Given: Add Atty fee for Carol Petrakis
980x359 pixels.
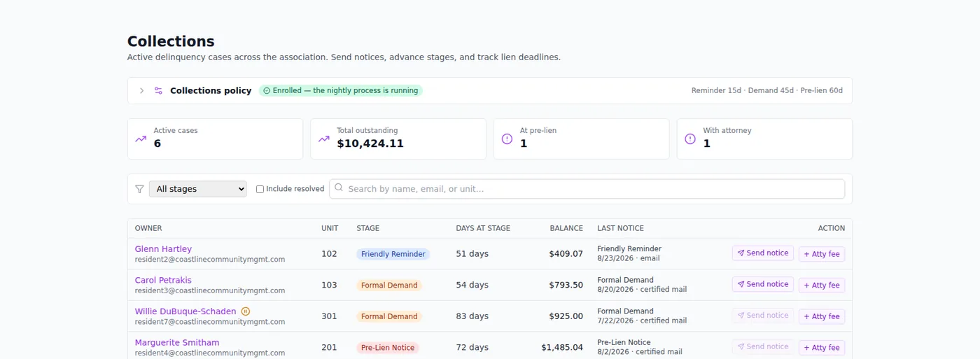Looking at the screenshot, I should tap(822, 285).
